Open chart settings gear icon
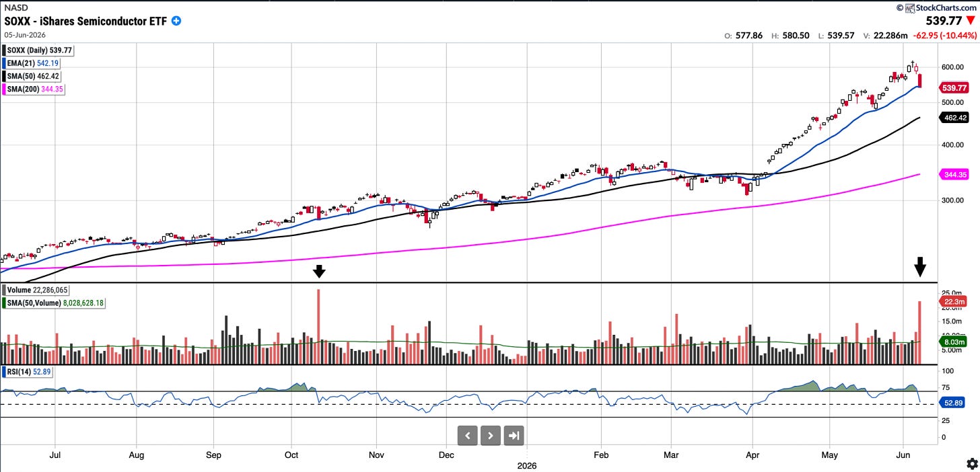980x472 pixels. point(971,463)
